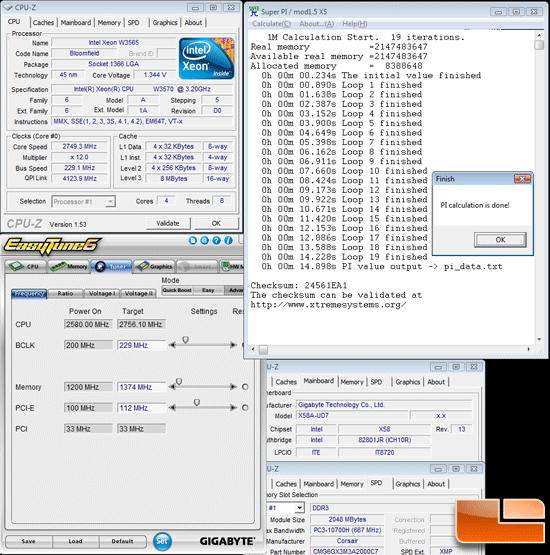Viewport: 550px width, 555px height.
Task: Click the PCI-E frequency slider thumb
Action: (197, 402)
